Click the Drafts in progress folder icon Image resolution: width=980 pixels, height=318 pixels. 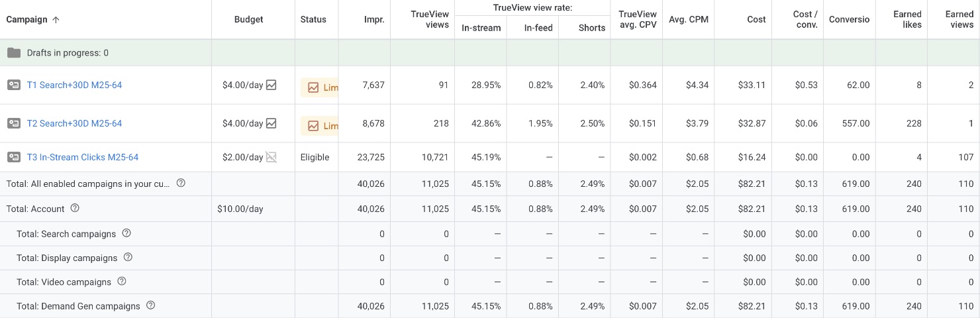tap(13, 53)
